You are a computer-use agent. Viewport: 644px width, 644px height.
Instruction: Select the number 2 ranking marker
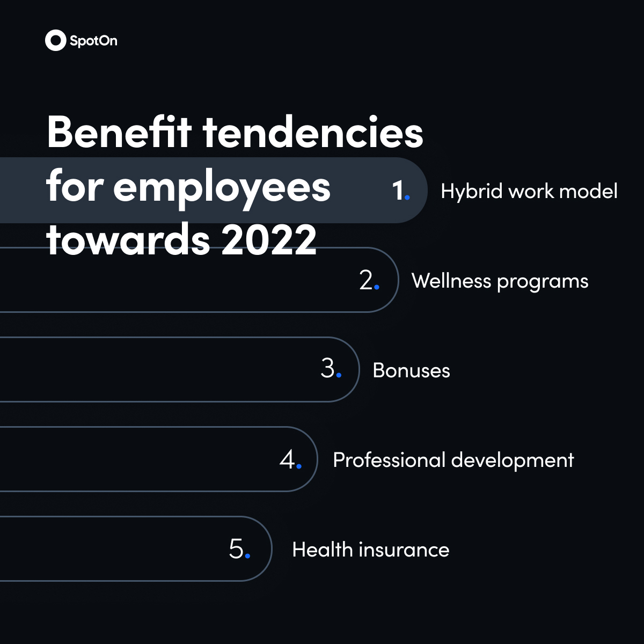[369, 280]
